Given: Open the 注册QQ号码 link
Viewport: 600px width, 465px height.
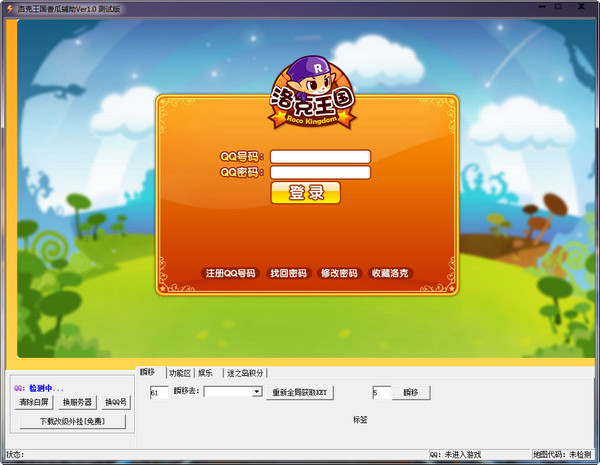Looking at the screenshot, I should (x=230, y=273).
